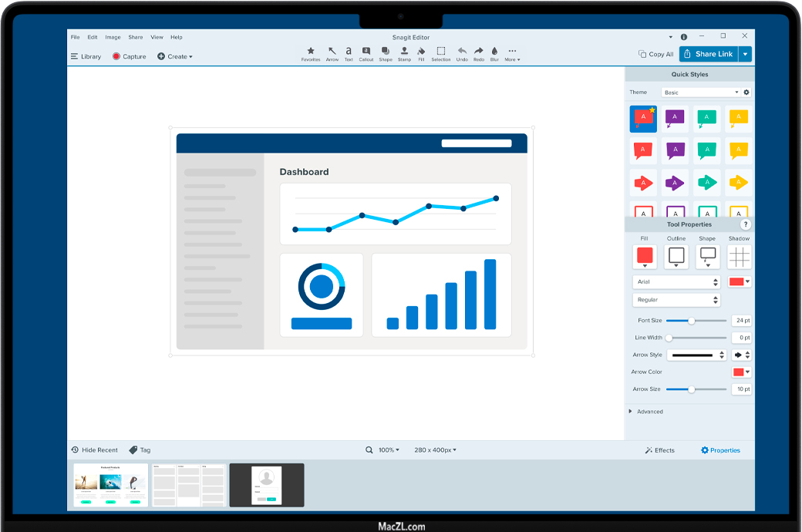Click the Arrow Size 10 pt field
The width and height of the screenshot is (802, 532).
tap(742, 389)
